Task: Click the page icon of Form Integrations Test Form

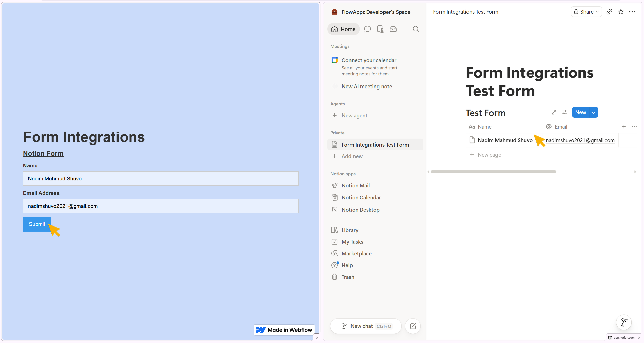Action: 334,145
